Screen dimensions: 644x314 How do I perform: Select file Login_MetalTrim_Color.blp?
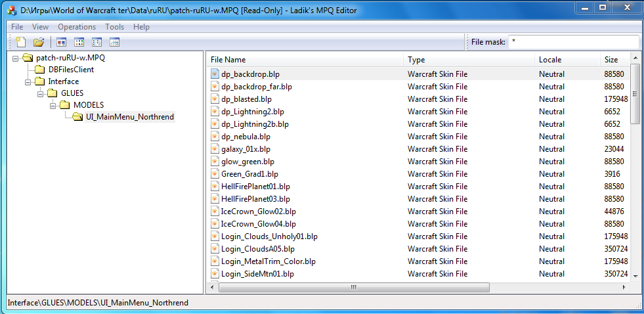pyautogui.click(x=268, y=261)
